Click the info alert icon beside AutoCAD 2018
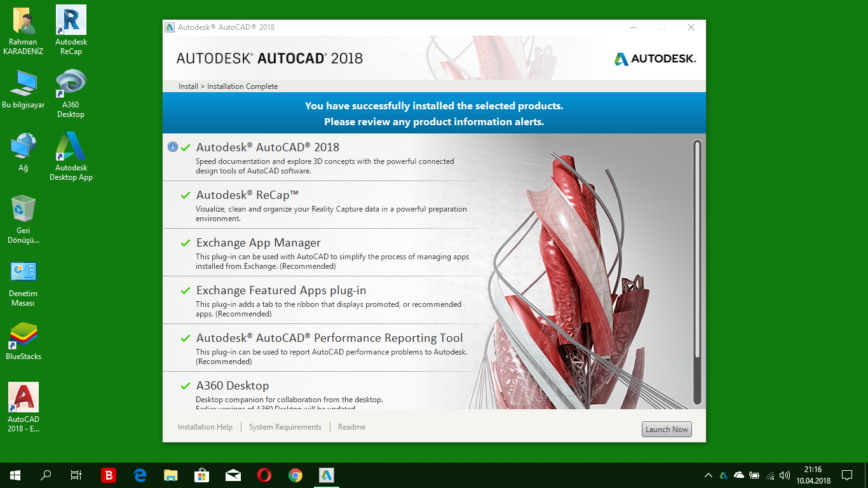The image size is (868, 488). 172,147
